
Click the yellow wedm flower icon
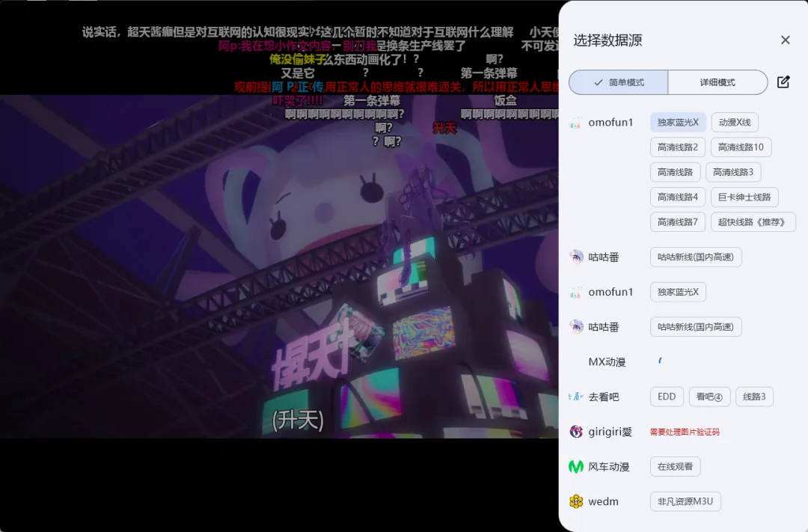click(x=575, y=501)
